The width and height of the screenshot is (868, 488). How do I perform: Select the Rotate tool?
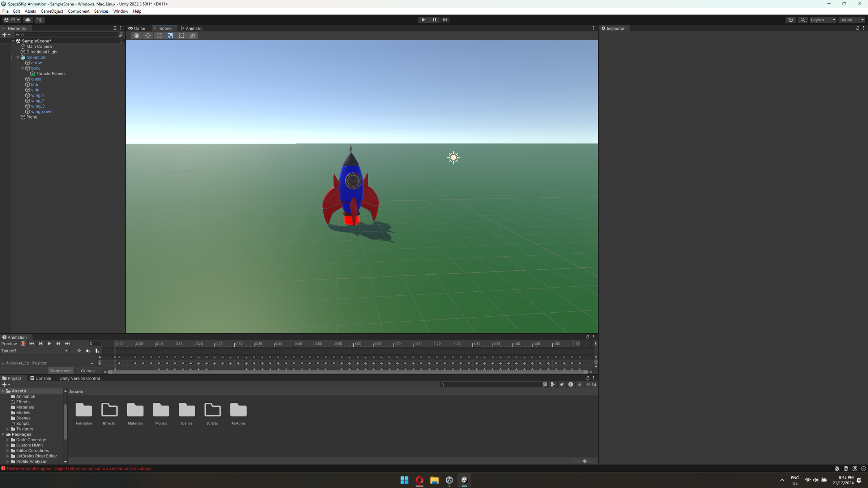coord(159,35)
